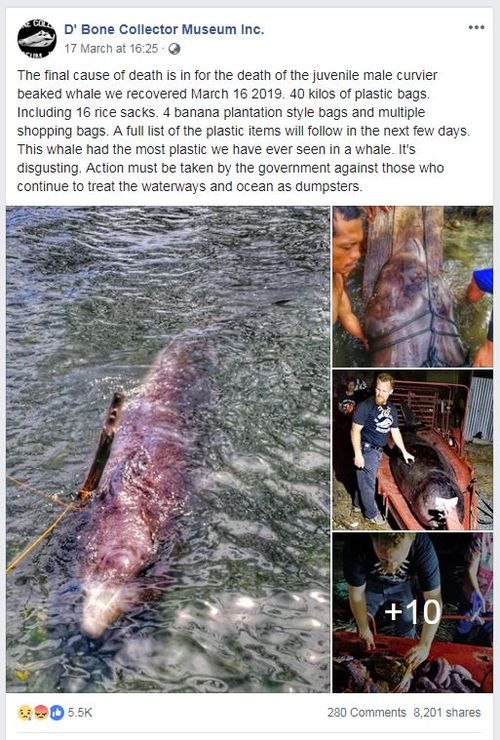The image size is (500, 740).
Task: Click the blue thumbs-up like reaction icon
Action: click(x=57, y=712)
